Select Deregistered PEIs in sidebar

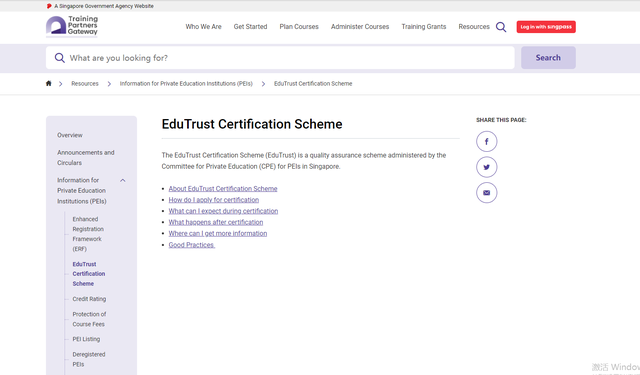89,359
